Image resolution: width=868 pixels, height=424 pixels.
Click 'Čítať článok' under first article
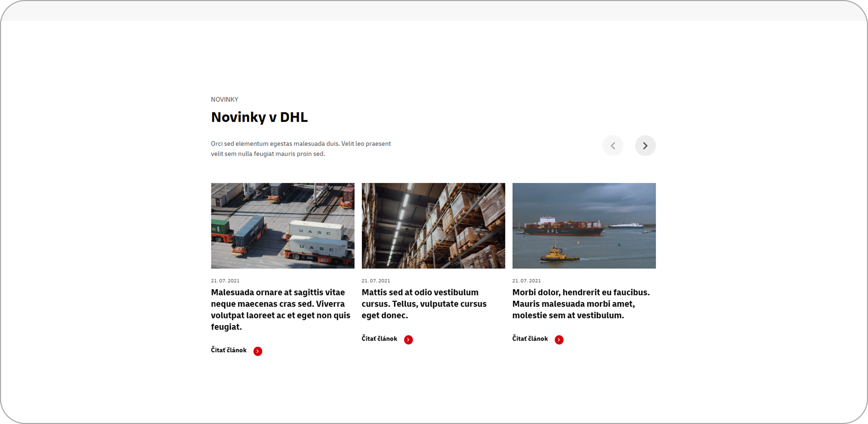tap(229, 350)
